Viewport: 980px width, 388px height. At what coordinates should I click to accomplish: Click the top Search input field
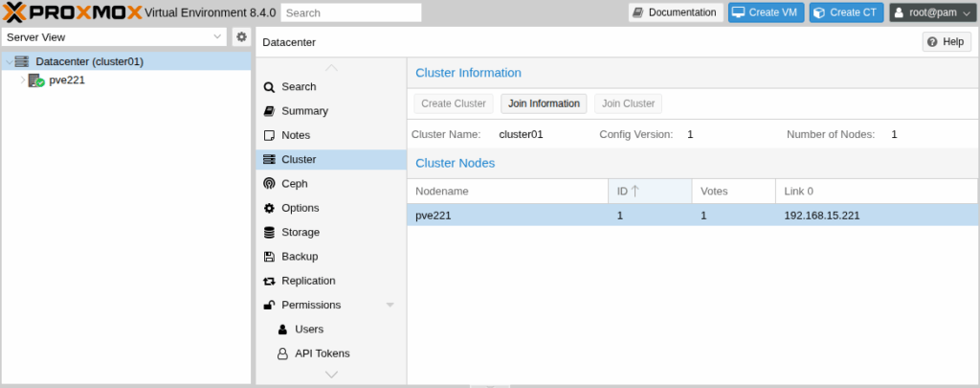(351, 12)
